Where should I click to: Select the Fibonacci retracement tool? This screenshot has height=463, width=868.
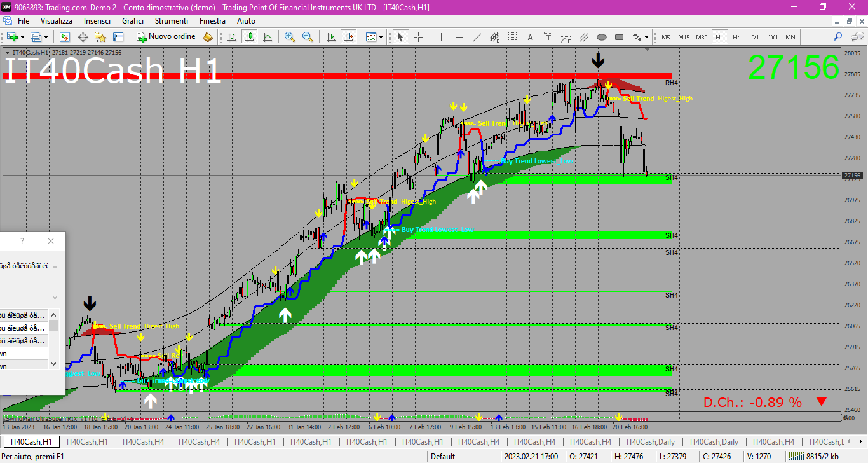[512, 37]
